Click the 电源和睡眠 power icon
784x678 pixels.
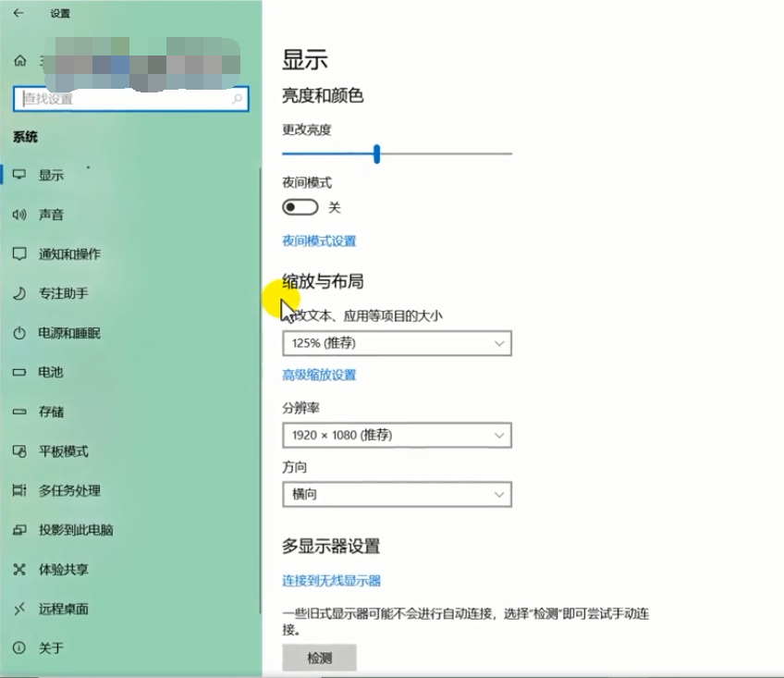coord(19,333)
